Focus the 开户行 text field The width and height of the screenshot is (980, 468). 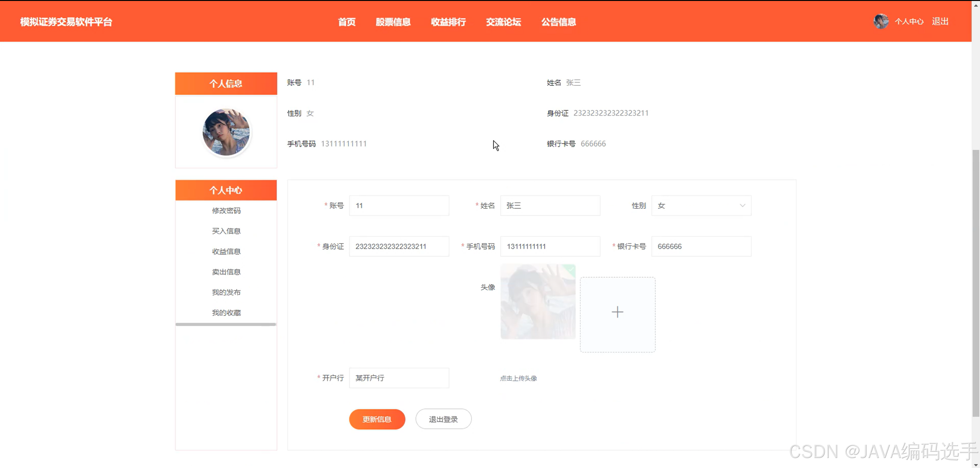[x=399, y=378]
